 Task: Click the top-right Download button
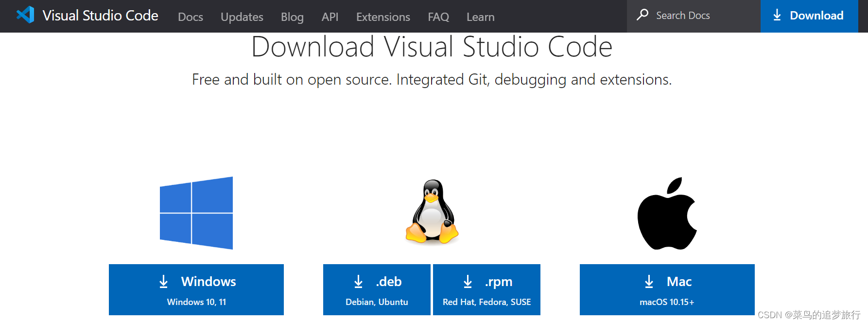pos(809,16)
